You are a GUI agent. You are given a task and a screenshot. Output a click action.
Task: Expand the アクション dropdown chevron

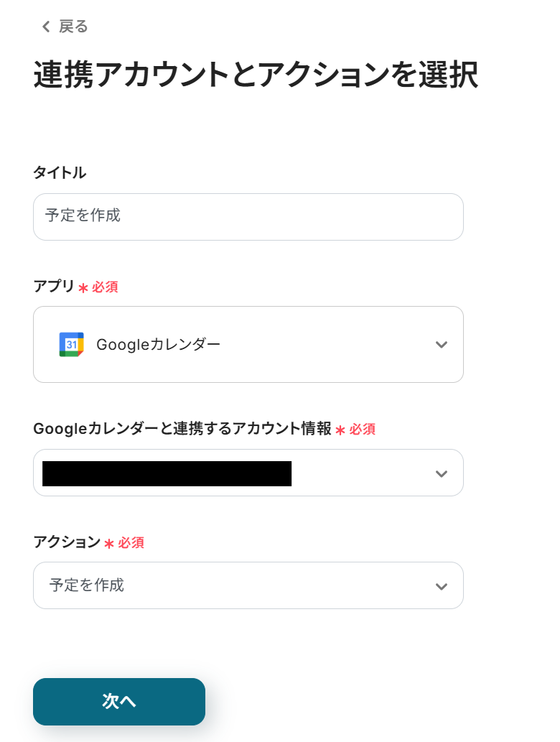(x=442, y=586)
